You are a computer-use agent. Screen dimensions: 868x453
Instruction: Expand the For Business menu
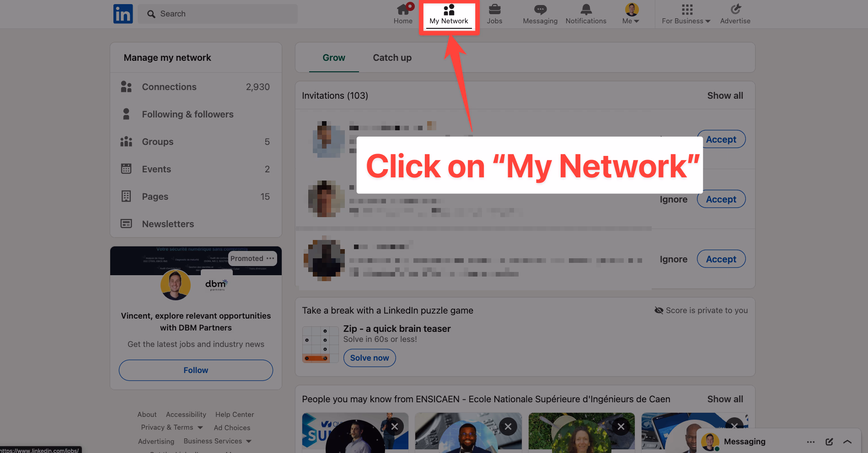[x=686, y=14]
